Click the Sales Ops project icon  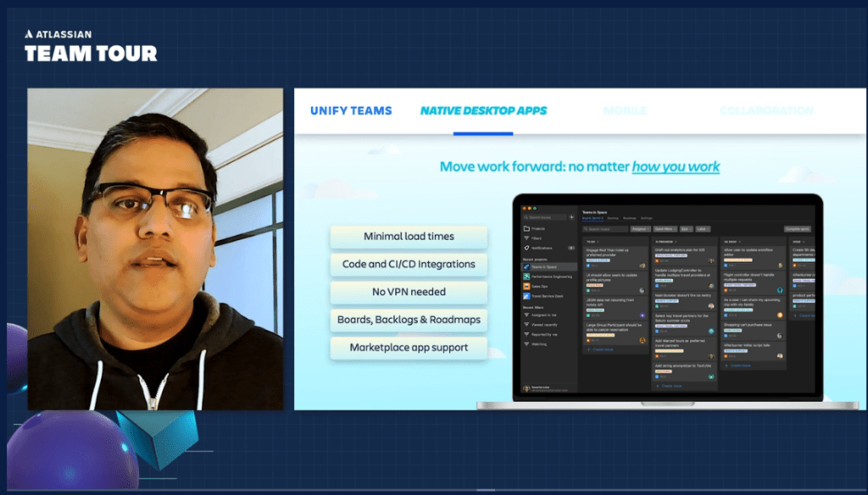click(526, 286)
